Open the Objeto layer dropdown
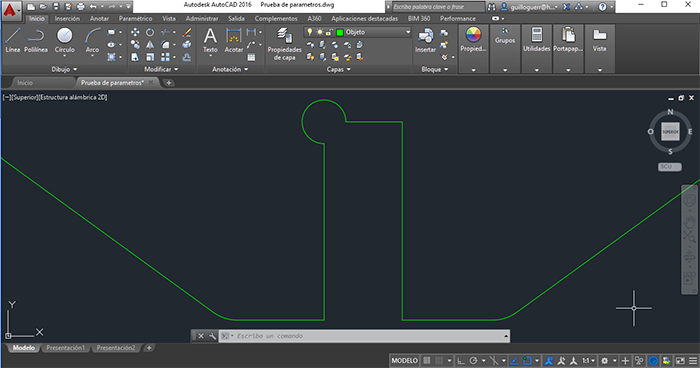 [358, 32]
